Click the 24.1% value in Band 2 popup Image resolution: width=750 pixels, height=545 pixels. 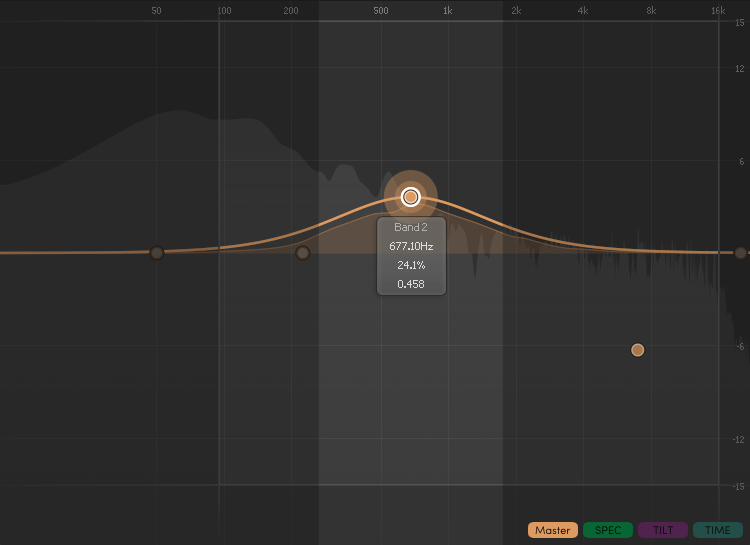click(x=411, y=265)
